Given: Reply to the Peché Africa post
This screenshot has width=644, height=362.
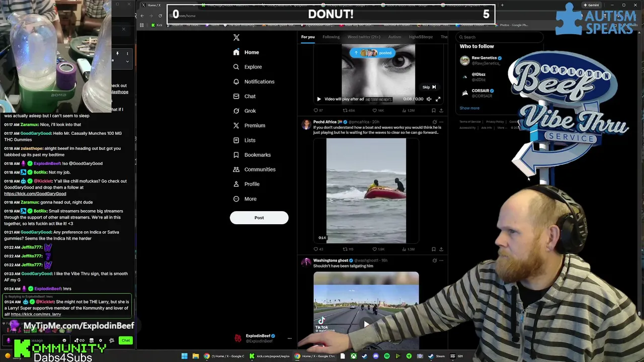Looking at the screenshot, I should [318, 249].
